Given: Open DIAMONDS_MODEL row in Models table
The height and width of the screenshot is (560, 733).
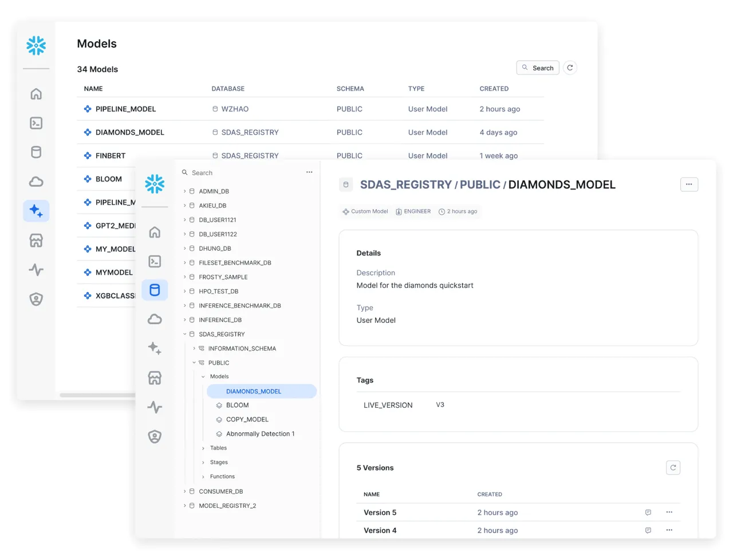Looking at the screenshot, I should [310, 132].
